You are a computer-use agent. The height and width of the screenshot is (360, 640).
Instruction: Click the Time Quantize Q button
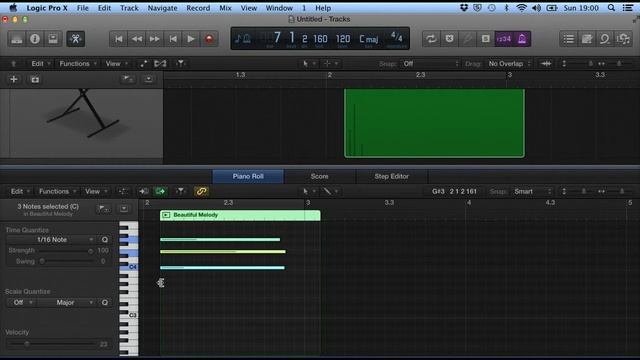105,240
